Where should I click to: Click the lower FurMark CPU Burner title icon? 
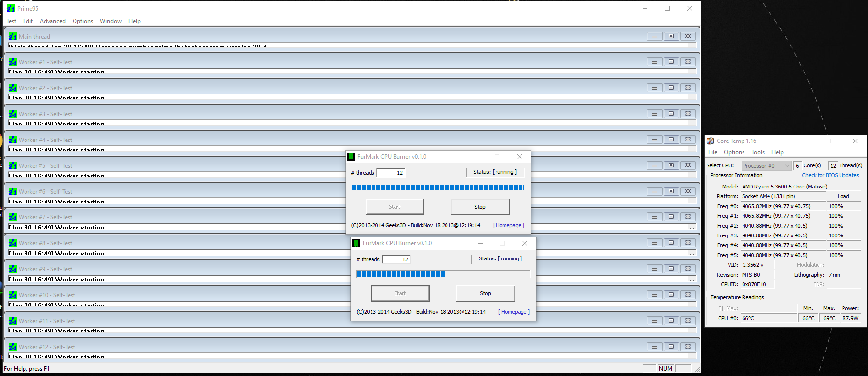[x=356, y=243]
